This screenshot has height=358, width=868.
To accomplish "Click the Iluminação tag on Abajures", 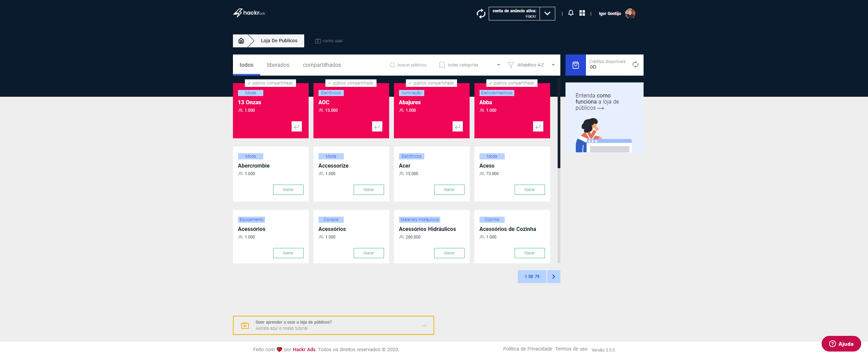I will click(x=411, y=93).
